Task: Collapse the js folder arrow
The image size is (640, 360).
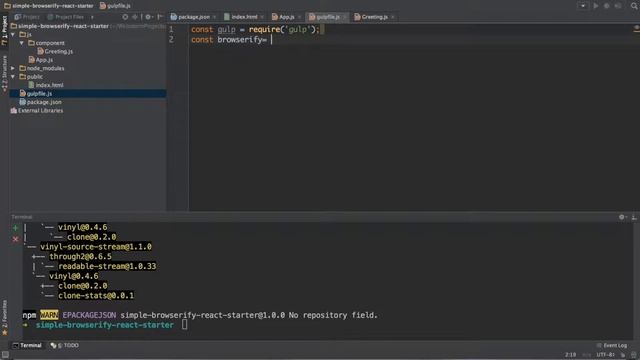Action: click(x=13, y=35)
